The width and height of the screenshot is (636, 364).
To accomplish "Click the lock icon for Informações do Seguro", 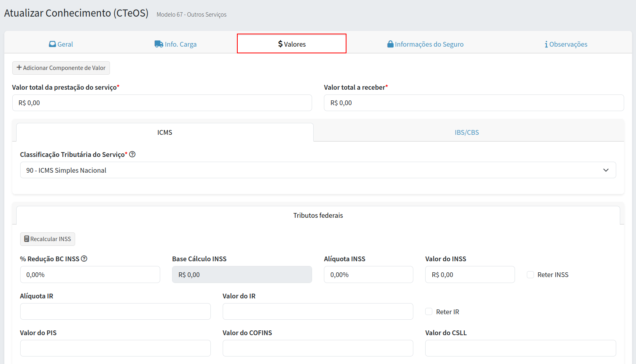I will coord(390,44).
